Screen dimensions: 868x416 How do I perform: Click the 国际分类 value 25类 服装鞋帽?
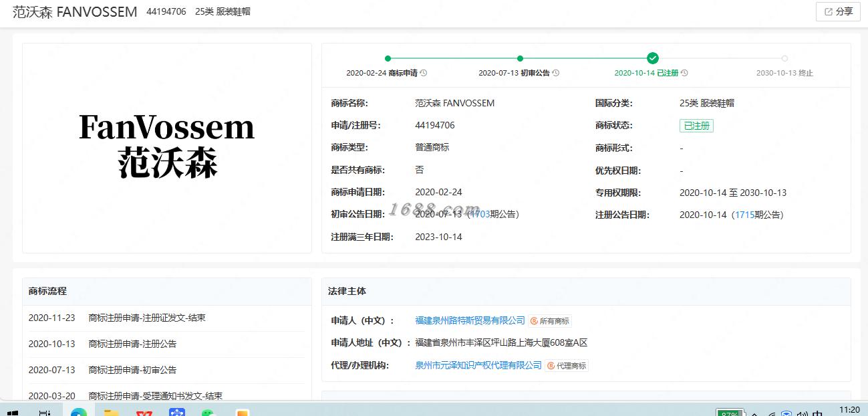pyautogui.click(x=707, y=103)
